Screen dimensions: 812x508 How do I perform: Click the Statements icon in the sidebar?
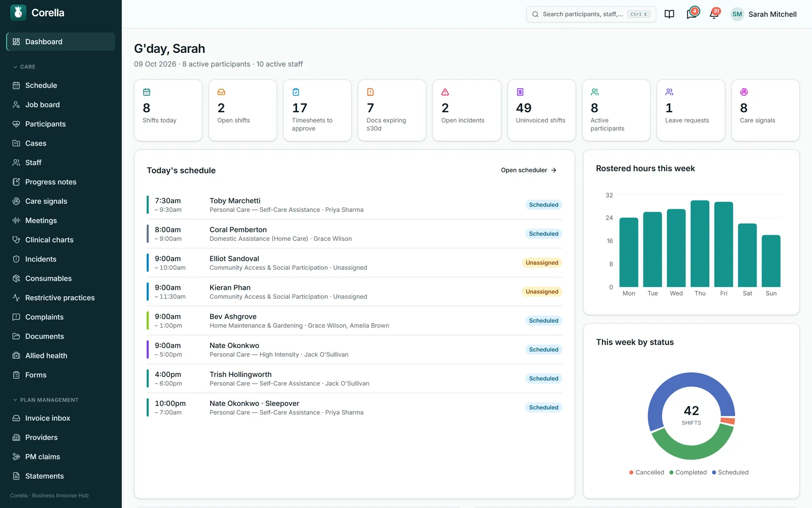(16, 476)
